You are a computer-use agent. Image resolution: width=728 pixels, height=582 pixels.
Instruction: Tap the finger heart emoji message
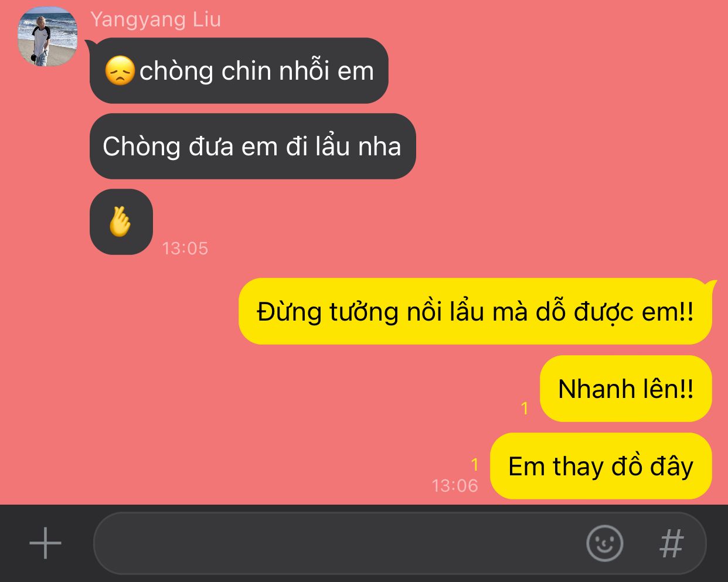(x=121, y=222)
